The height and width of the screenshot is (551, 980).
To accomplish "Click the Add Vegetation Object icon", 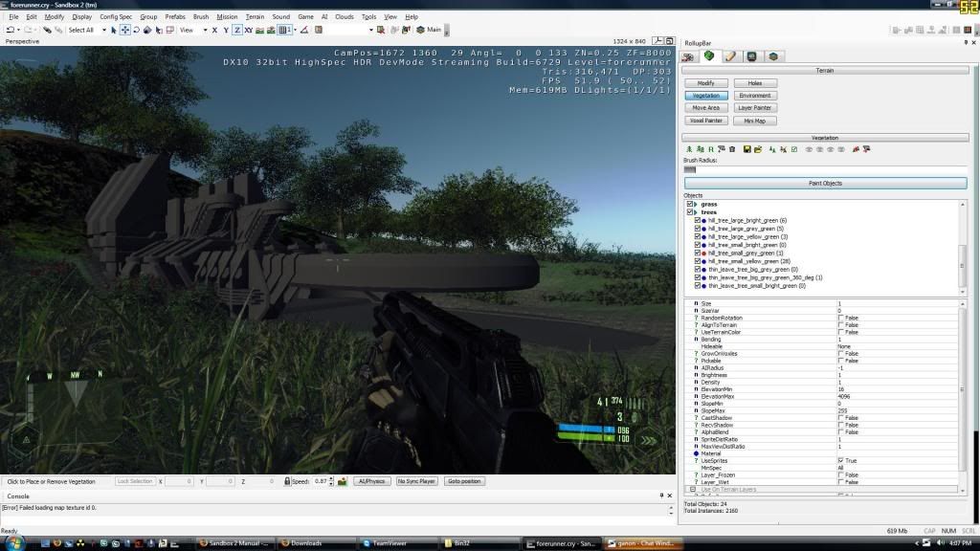I will click(x=689, y=149).
